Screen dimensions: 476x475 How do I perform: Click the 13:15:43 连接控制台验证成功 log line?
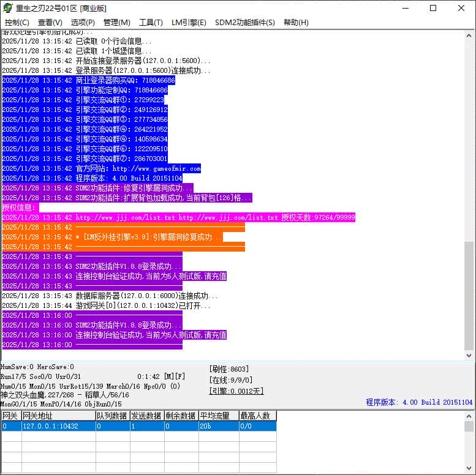[x=114, y=276]
